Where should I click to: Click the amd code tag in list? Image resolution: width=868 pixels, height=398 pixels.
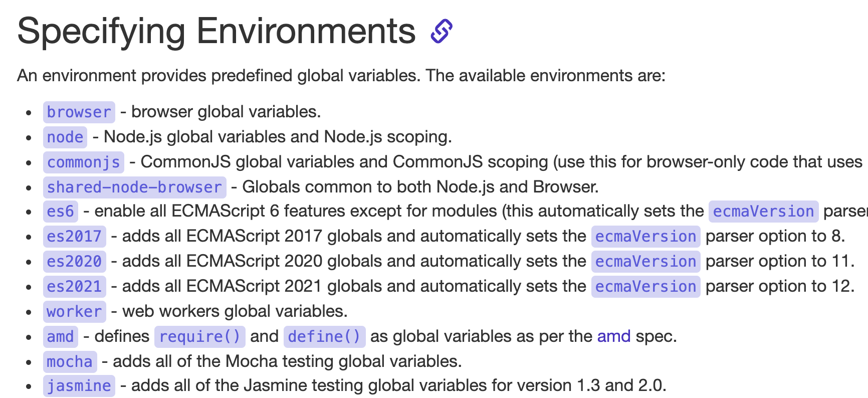[60, 336]
